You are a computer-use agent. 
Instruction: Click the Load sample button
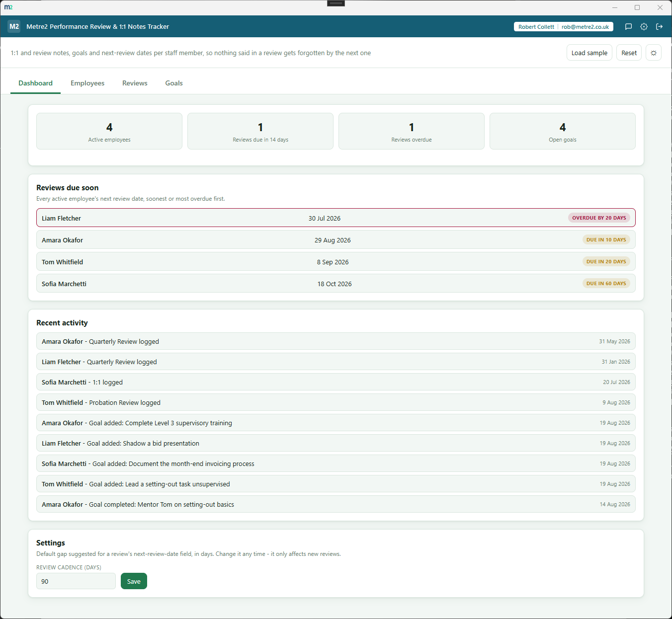[589, 53]
